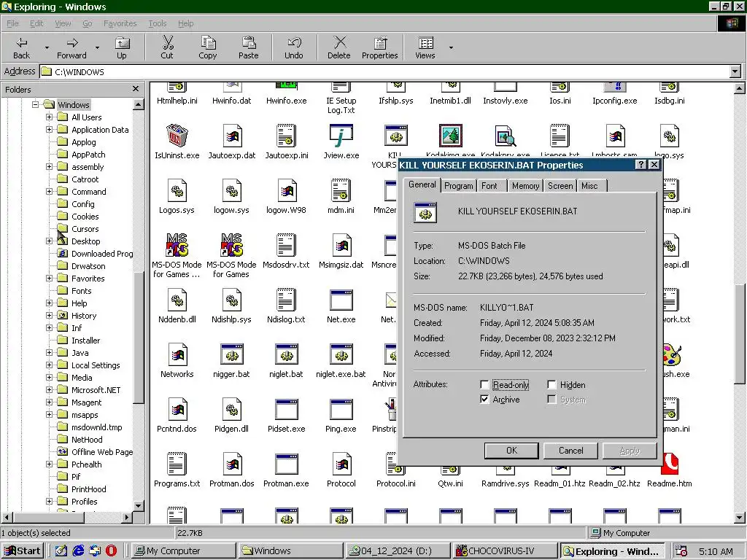Select the Ndislog.txt file icon
This screenshot has width=747, height=560.
(x=286, y=300)
